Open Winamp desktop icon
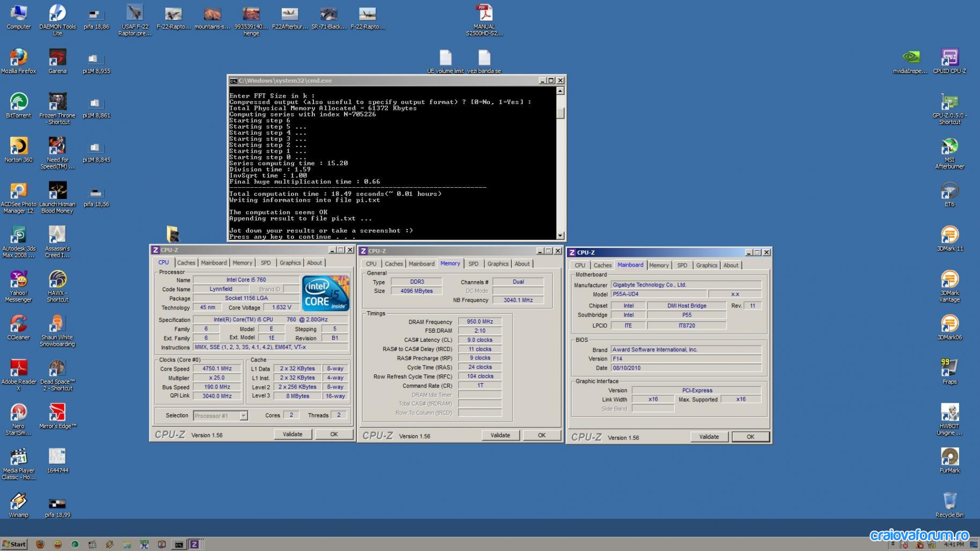This screenshot has width=980, height=551. 19,505
